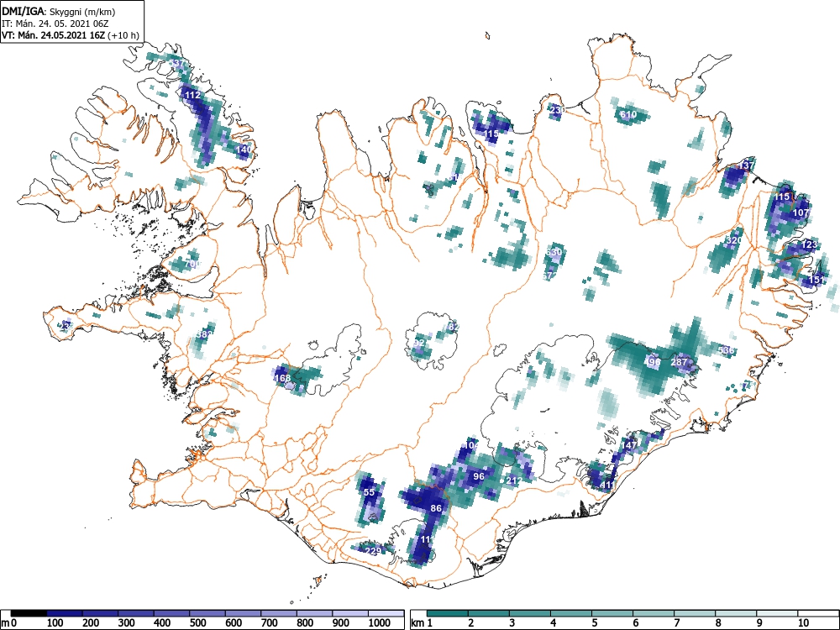Click the visibility value "630" on the map

pyautogui.click(x=554, y=252)
